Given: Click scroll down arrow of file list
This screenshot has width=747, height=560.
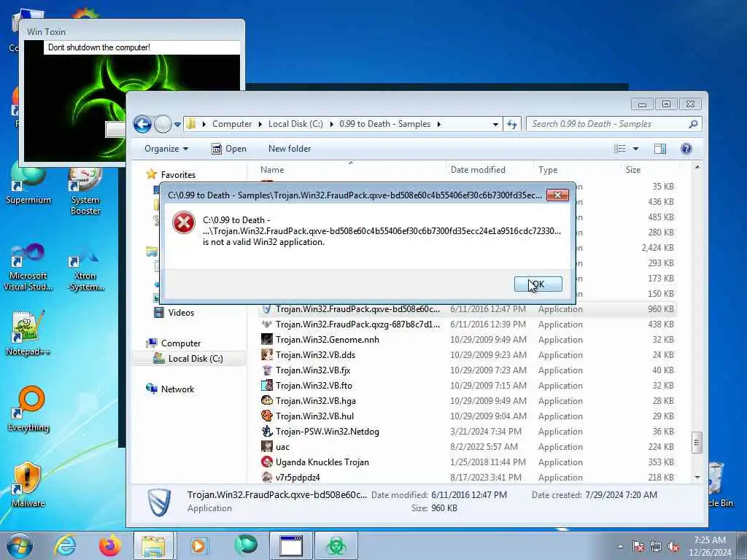Looking at the screenshot, I should coord(697,477).
